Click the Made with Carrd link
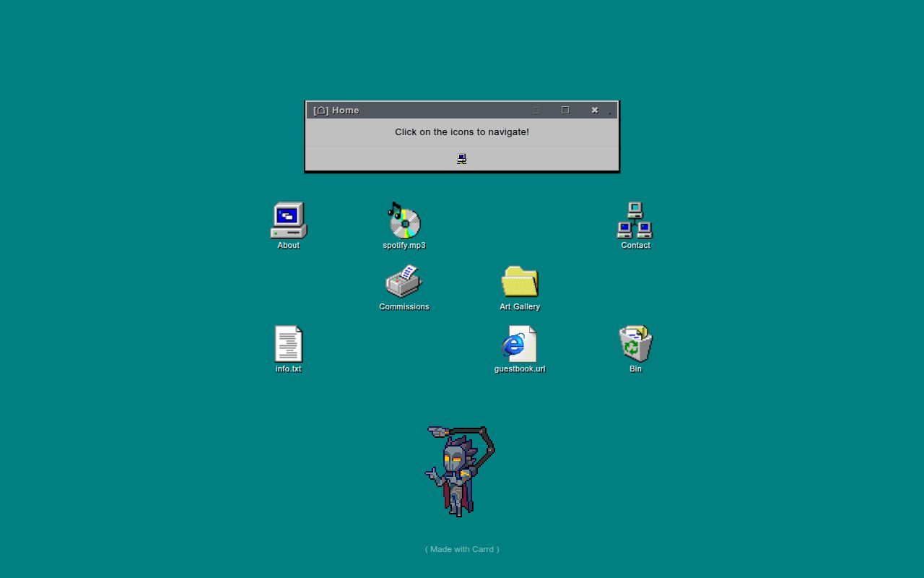This screenshot has height=578, width=924. coord(461,549)
